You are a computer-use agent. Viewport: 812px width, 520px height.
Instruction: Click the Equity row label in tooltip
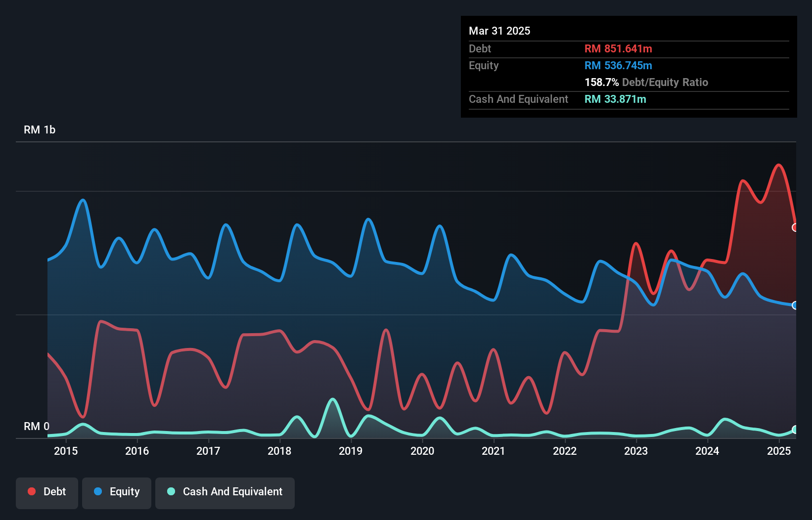click(484, 65)
